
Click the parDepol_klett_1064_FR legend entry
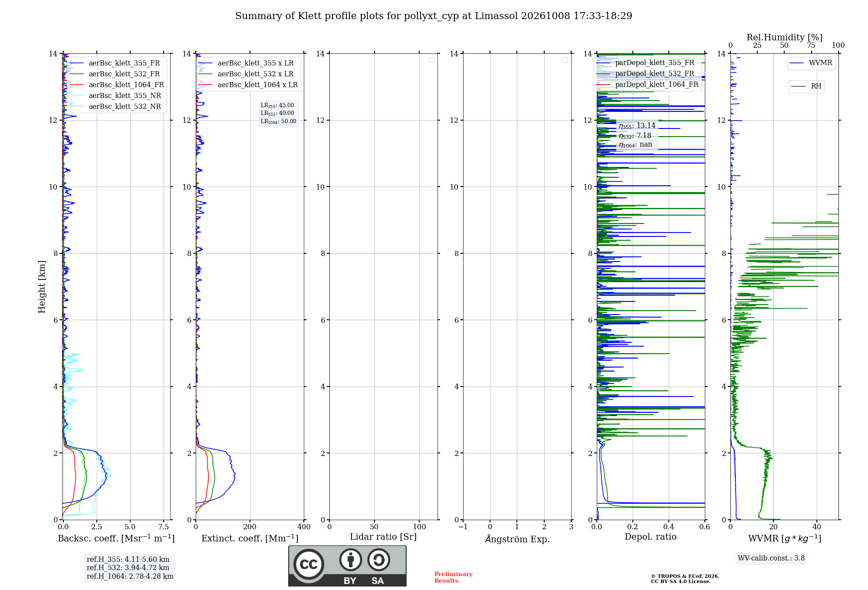648,84
